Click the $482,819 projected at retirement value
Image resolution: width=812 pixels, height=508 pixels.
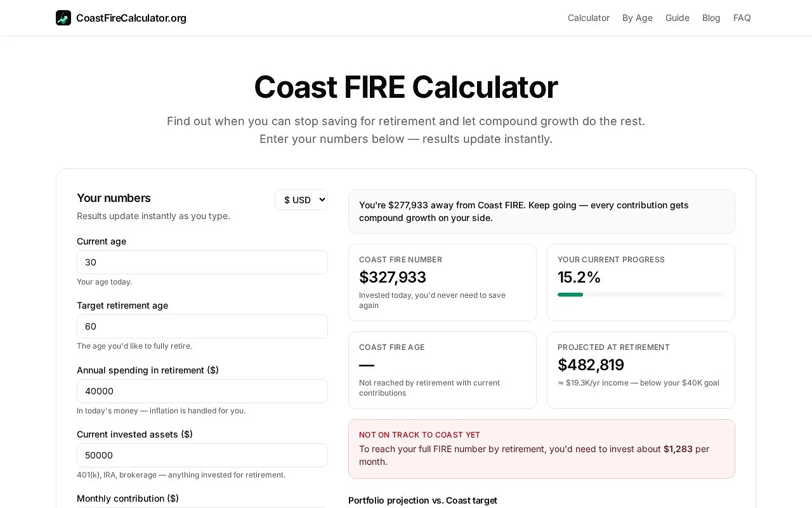coord(591,365)
